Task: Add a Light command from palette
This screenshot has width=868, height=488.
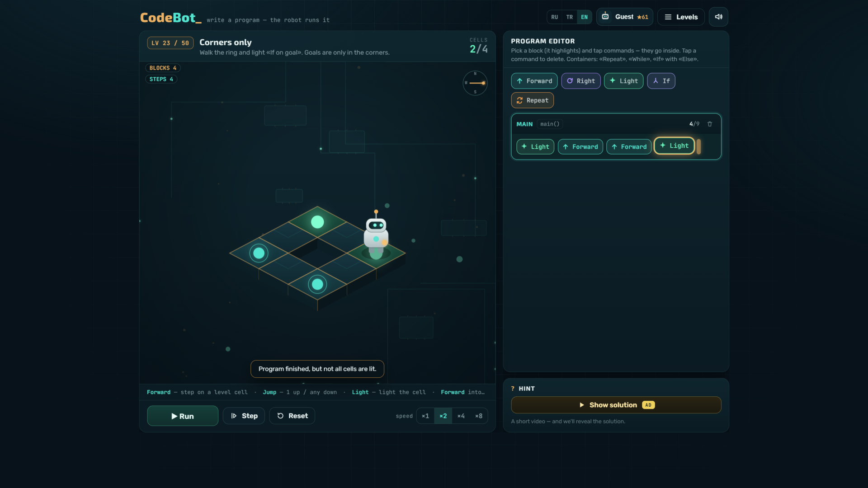Action: tap(624, 81)
